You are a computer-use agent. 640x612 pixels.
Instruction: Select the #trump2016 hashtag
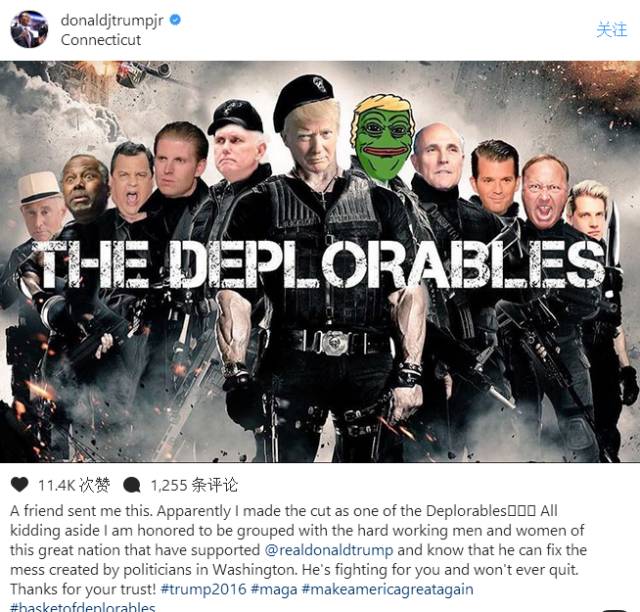[204, 589]
